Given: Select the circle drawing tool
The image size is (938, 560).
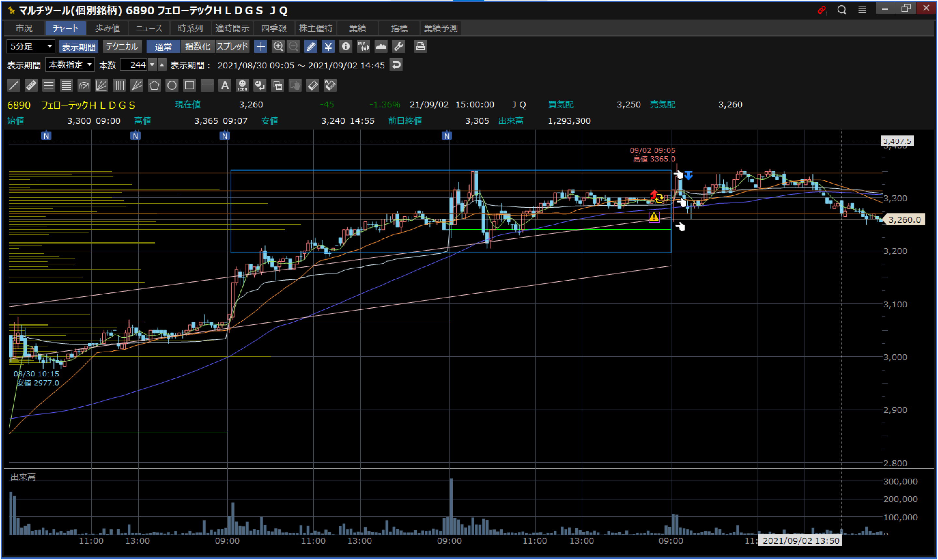Looking at the screenshot, I should point(172,85).
